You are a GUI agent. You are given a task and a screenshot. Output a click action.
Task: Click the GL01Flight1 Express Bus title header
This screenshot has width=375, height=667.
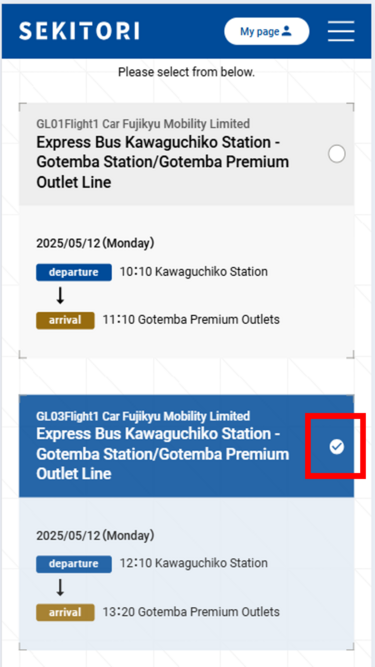click(186, 154)
